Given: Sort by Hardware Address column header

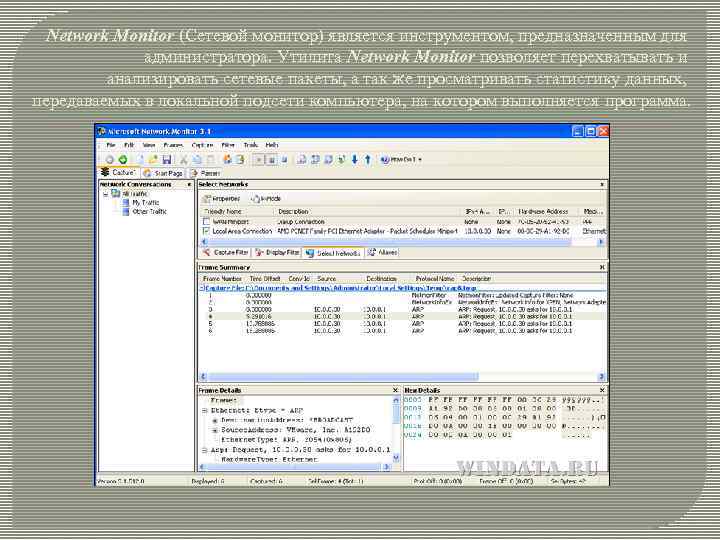Looking at the screenshot, I should point(543,211).
